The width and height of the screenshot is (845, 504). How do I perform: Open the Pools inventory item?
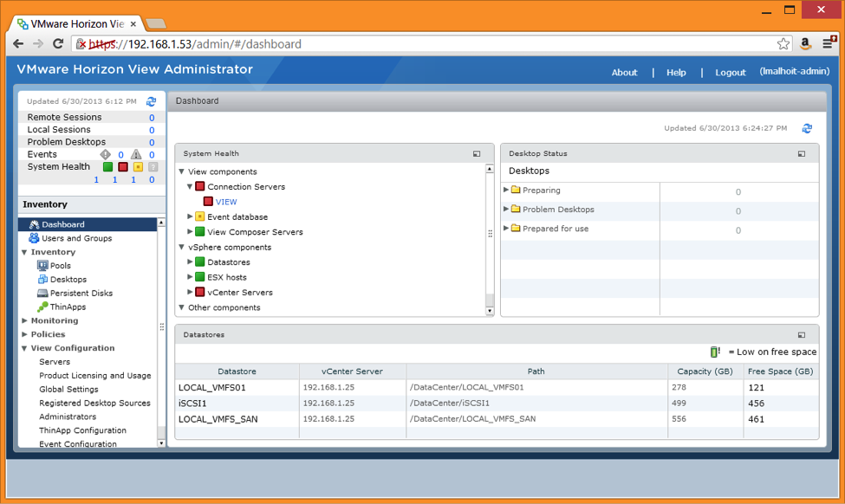click(61, 266)
